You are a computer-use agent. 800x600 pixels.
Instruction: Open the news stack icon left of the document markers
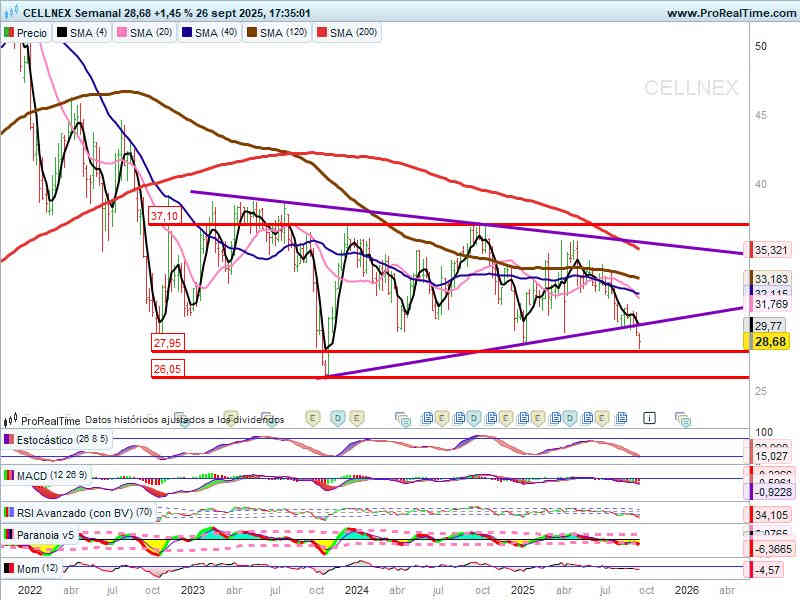click(403, 419)
